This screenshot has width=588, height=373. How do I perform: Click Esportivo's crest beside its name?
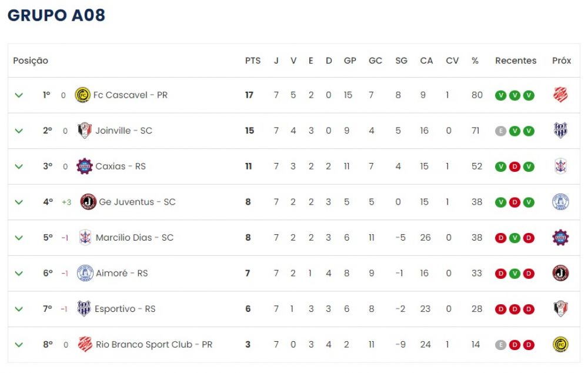tap(83, 309)
